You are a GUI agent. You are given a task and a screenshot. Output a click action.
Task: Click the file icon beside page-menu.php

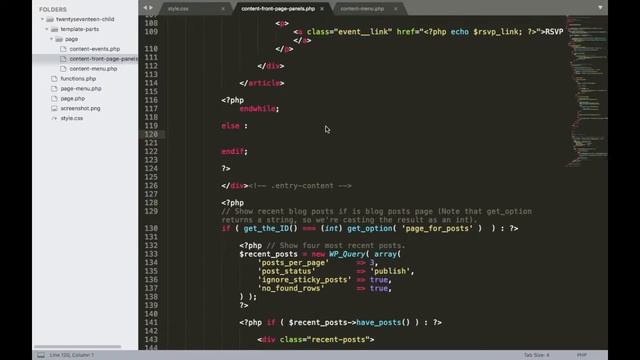54,89
